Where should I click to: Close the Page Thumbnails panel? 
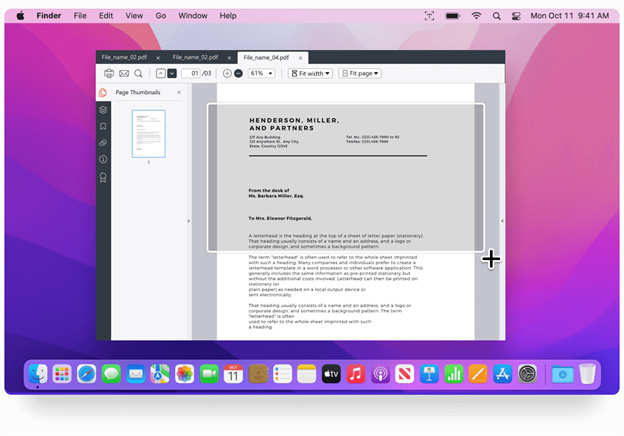pyautogui.click(x=180, y=92)
